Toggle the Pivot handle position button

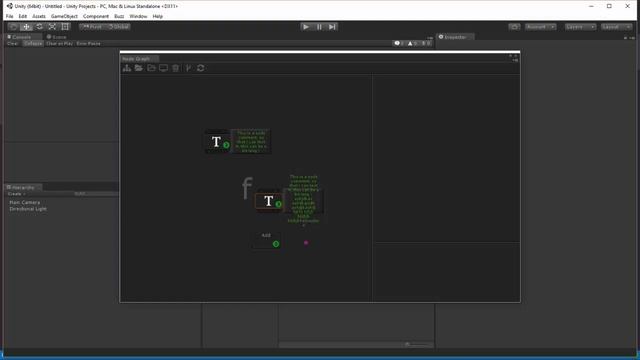[x=92, y=27]
